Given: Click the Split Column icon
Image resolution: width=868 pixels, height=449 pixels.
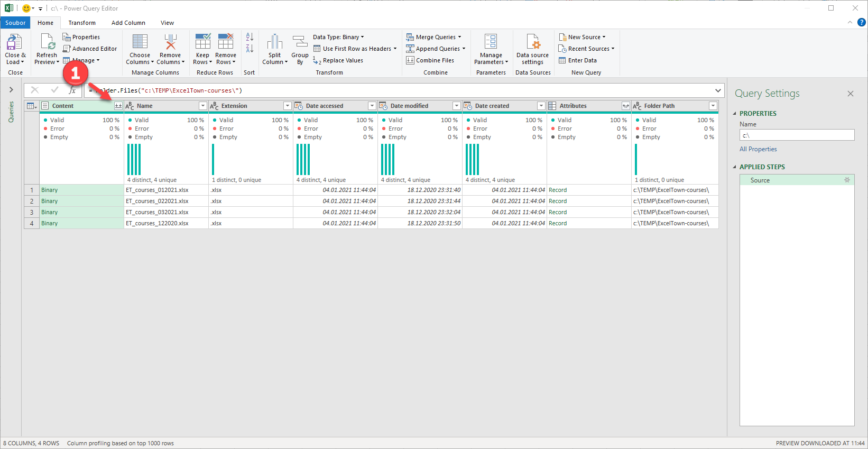Looking at the screenshot, I should point(274,42).
